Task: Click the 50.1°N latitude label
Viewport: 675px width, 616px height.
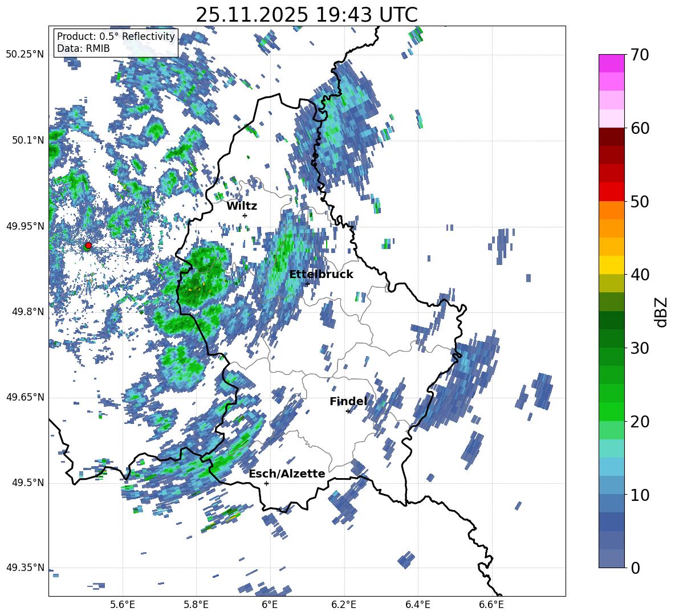Action: click(x=27, y=140)
